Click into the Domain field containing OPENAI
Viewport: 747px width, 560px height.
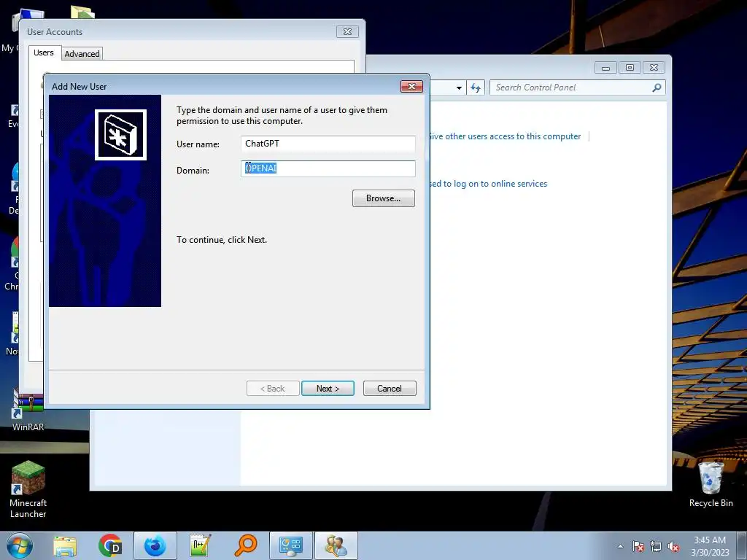click(328, 168)
